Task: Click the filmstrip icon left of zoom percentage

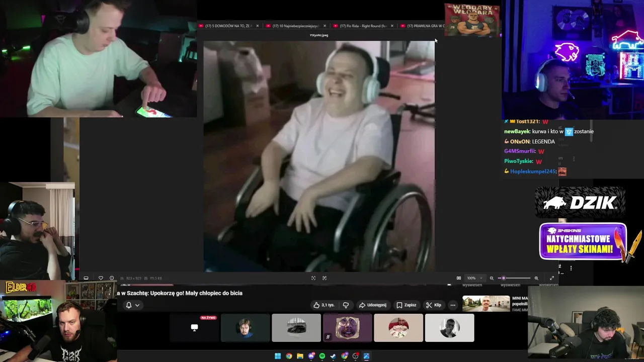Action: click(459, 278)
